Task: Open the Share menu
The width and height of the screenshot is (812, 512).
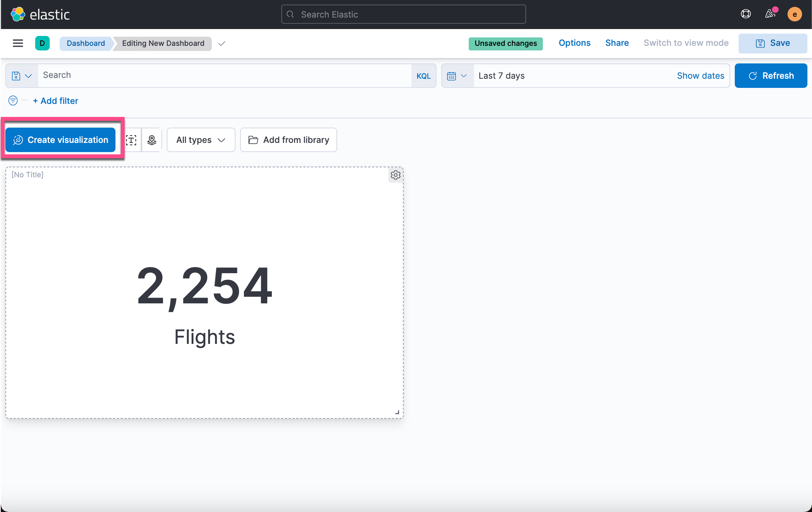Action: (617, 43)
